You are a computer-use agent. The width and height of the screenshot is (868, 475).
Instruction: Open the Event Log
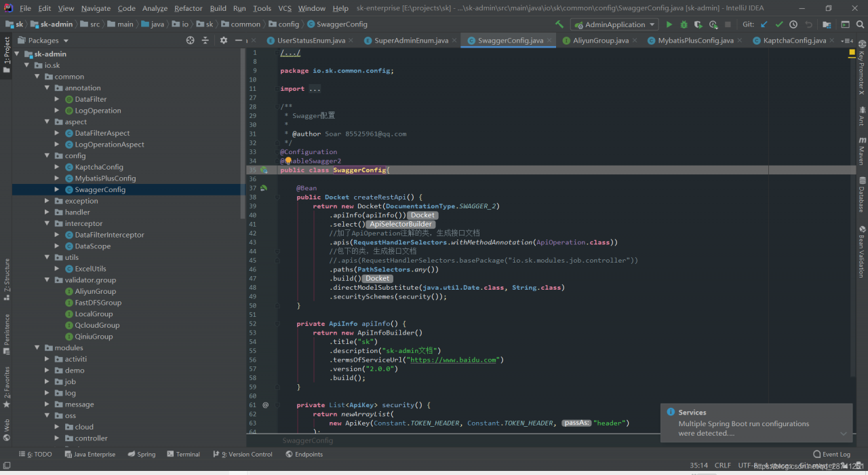(x=831, y=454)
